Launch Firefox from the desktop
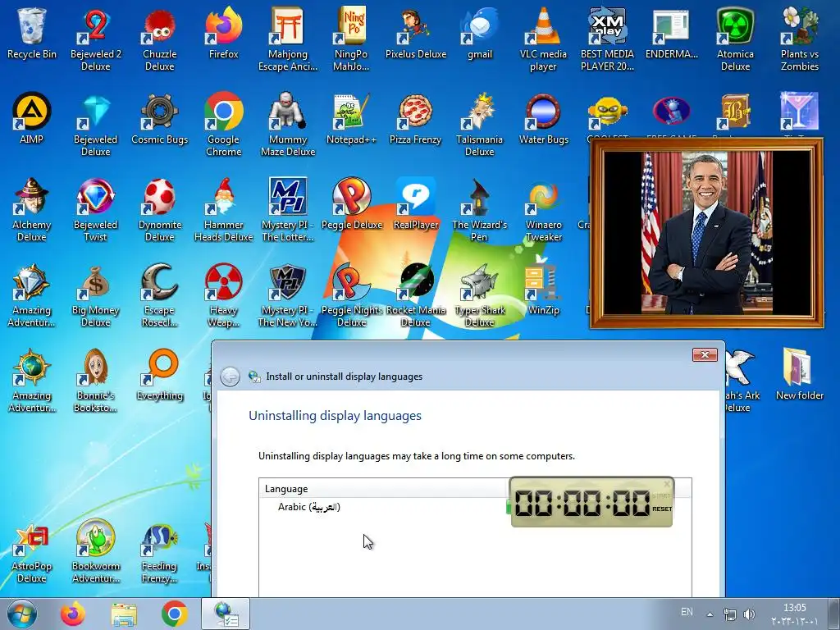The height and width of the screenshot is (630, 840). coord(223,33)
